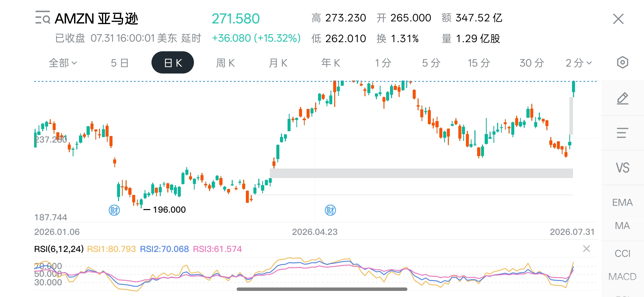Image resolution: width=644 pixels, height=297 pixels.
Task: Tap the RSI3:61.574 value
Action: point(217,249)
